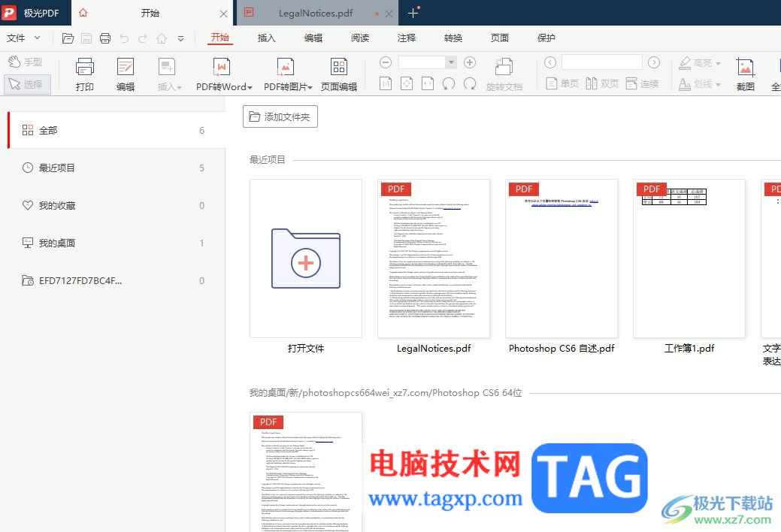This screenshot has height=532, width=781.
Task: Click the 旋转文档 rotate document button
Action: coord(504,74)
